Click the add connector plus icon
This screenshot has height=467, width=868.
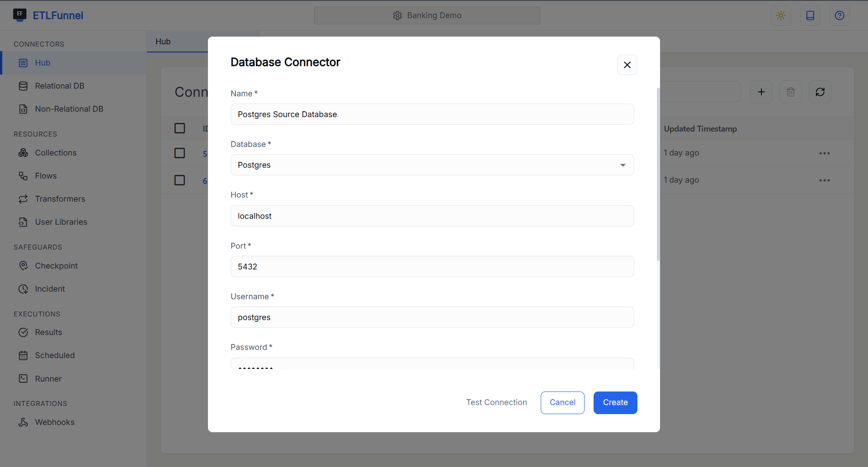[761, 92]
